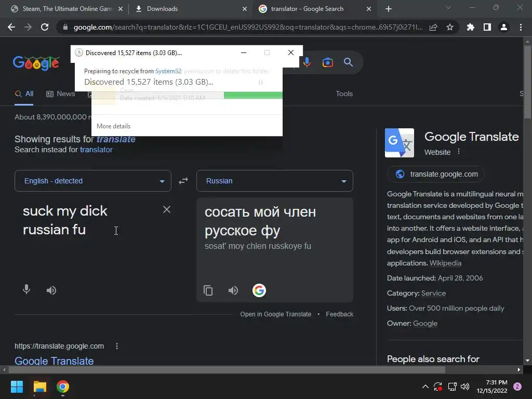The height and width of the screenshot is (399, 532).
Task: Search by image with camera icon
Action: (x=328, y=62)
